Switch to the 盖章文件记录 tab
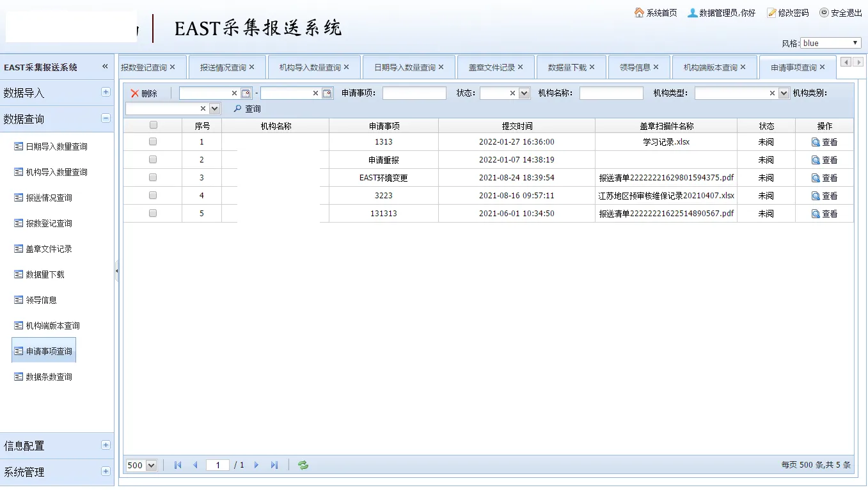Image resolution: width=868 pixels, height=490 pixels. [491, 67]
